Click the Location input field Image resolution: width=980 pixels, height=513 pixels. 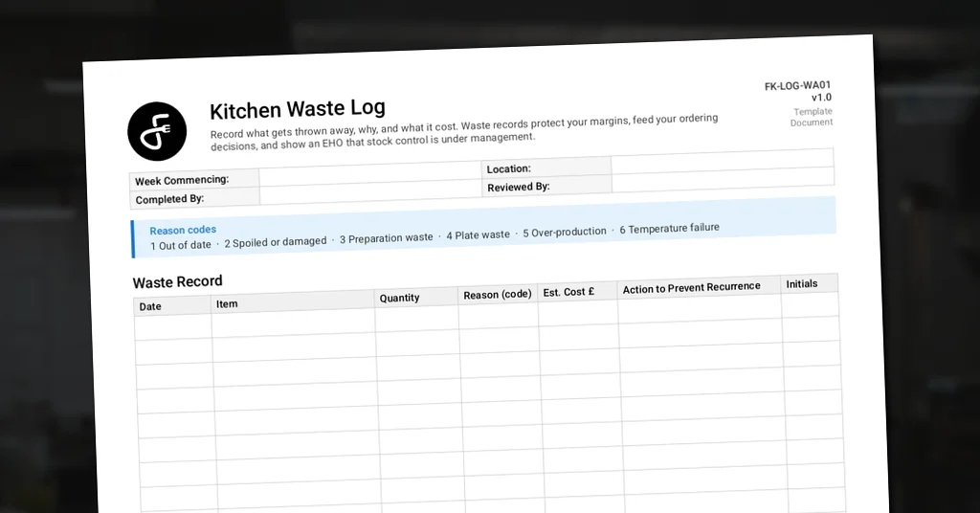[723, 161]
